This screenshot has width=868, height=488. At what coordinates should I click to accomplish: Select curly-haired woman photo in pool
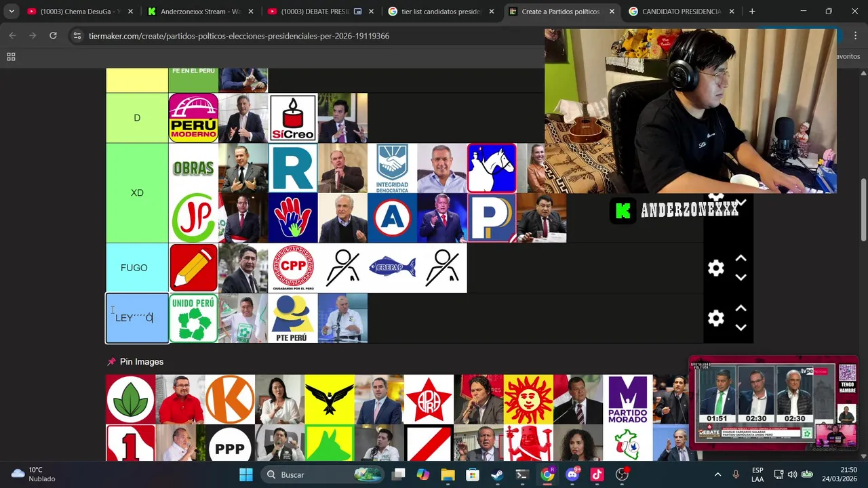point(578,443)
